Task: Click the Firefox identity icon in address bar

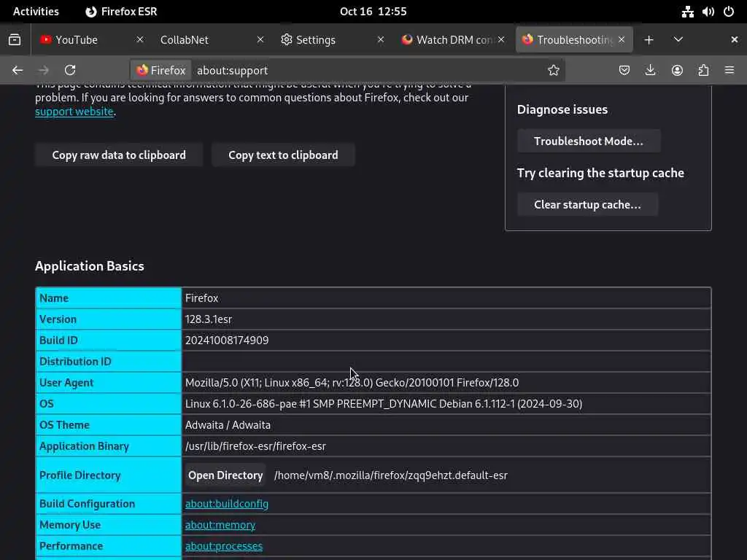Action: click(161, 70)
